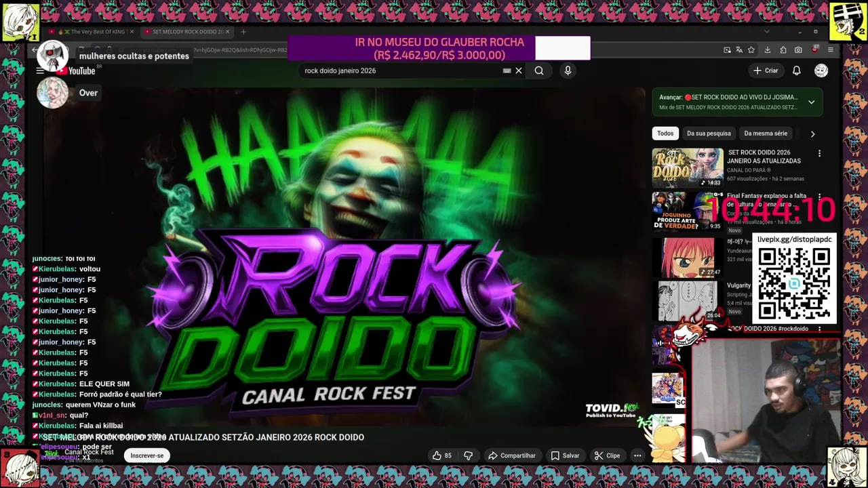Start voice search with the microphone icon

(x=568, y=70)
